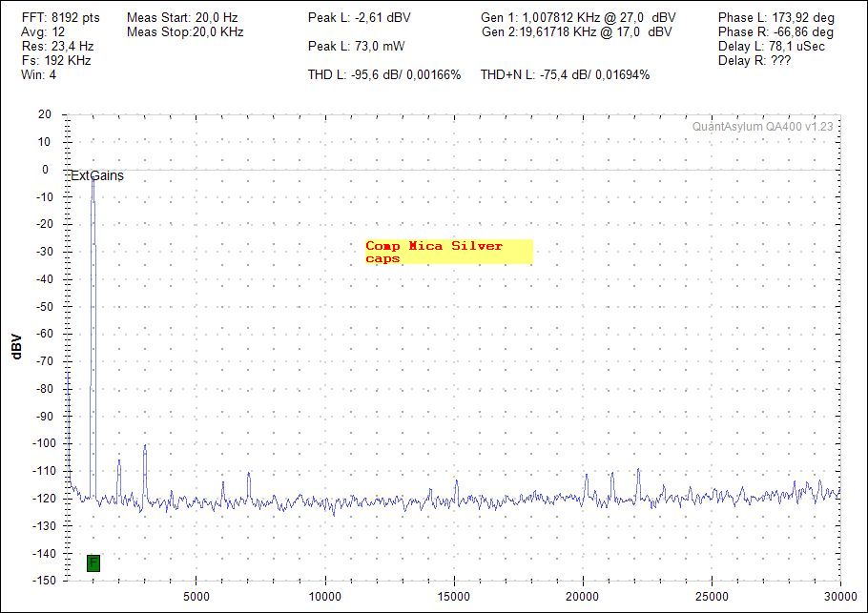Click 'Meas Start: 20,0 Hz'

(182, 18)
